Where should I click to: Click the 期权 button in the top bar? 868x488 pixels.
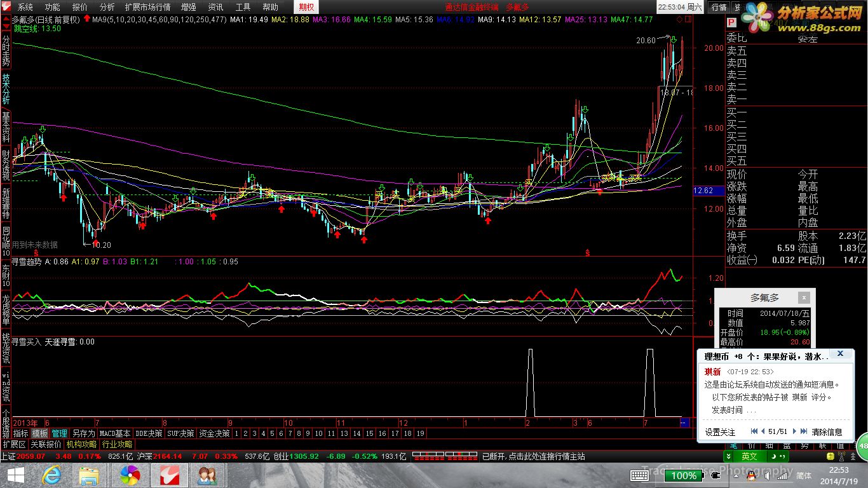[306, 7]
